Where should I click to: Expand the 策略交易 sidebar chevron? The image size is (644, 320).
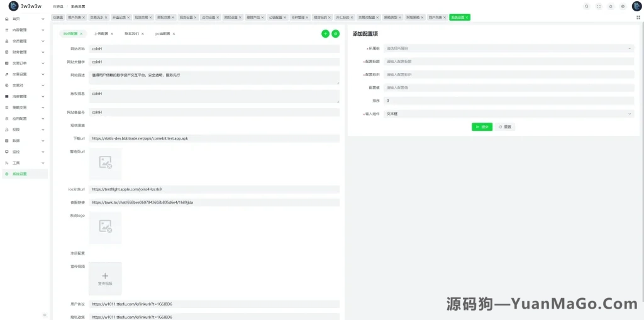point(43,108)
